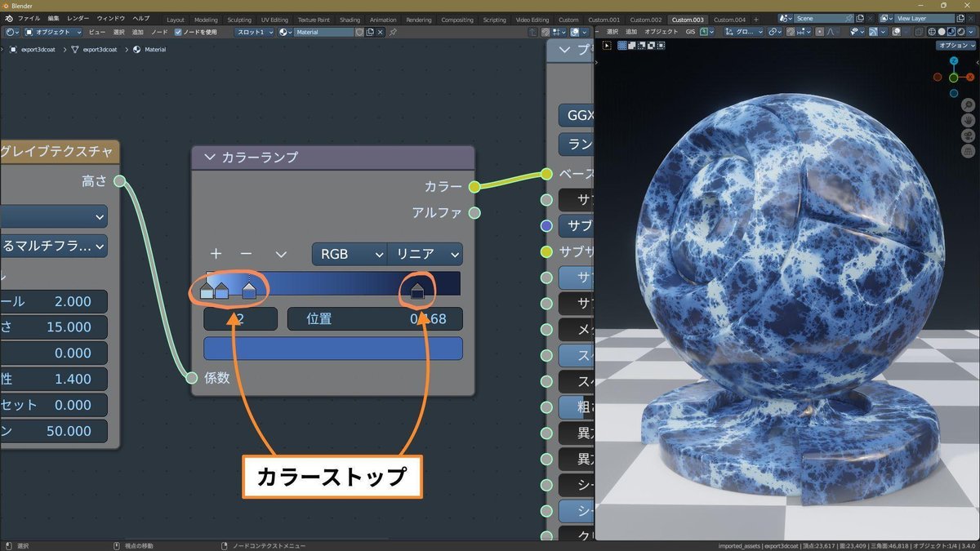Open the レンダー menu
980x551 pixels.
click(x=78, y=19)
